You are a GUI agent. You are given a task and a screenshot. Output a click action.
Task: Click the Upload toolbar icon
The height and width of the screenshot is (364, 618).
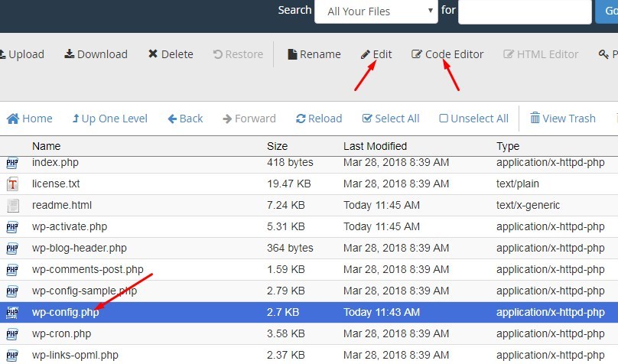click(3, 54)
